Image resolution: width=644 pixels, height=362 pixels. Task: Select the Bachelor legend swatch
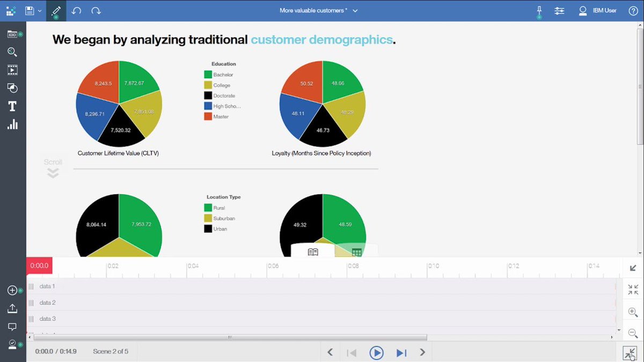pyautogui.click(x=208, y=75)
